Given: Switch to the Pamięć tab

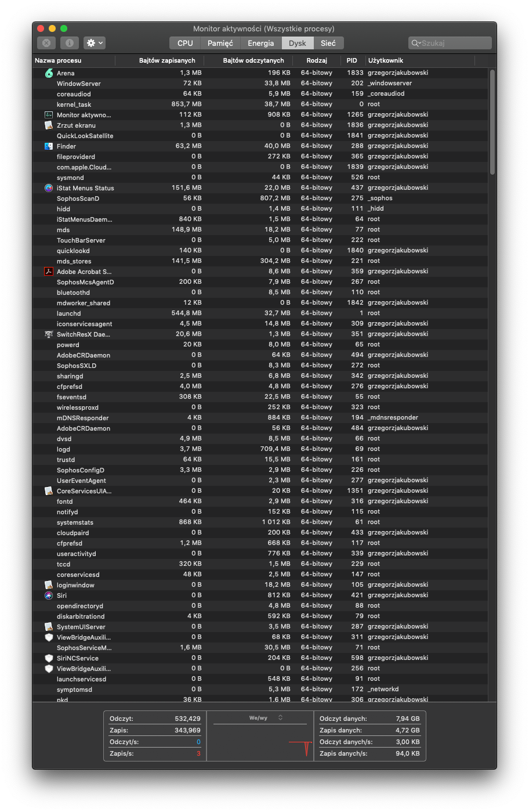Looking at the screenshot, I should (x=220, y=43).
